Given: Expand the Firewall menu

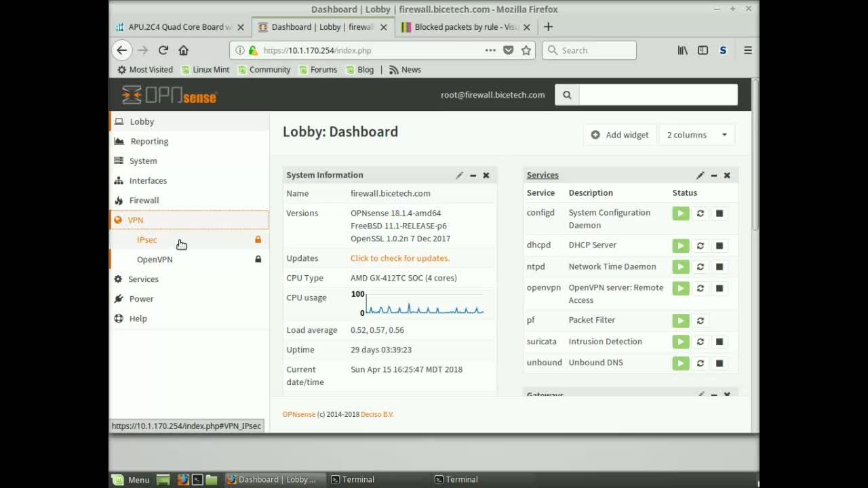Looking at the screenshot, I should tap(189, 200).
